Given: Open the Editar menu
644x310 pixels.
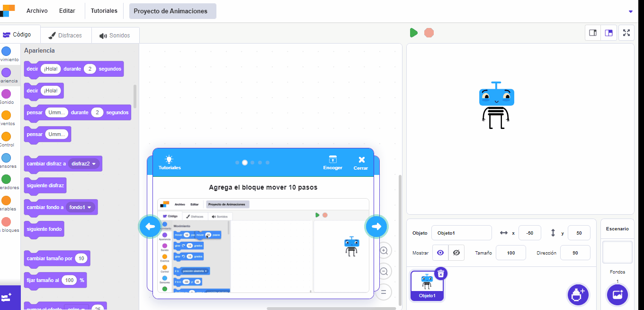Looking at the screenshot, I should [67, 11].
